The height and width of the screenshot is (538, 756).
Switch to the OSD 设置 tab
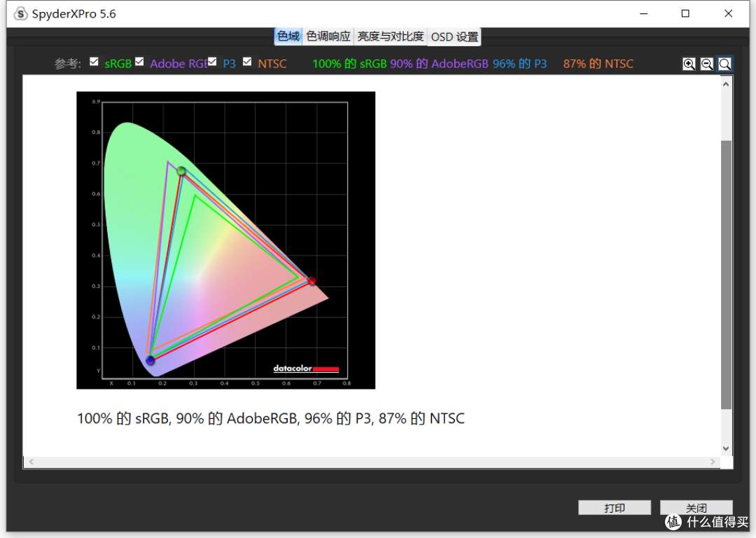(454, 36)
